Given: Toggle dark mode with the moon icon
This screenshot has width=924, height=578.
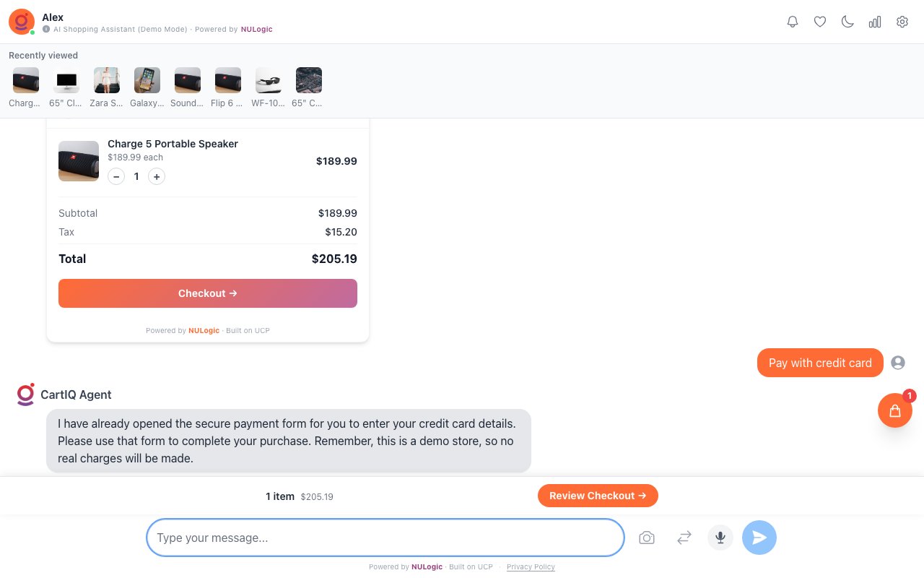Looking at the screenshot, I should pyautogui.click(x=847, y=22).
